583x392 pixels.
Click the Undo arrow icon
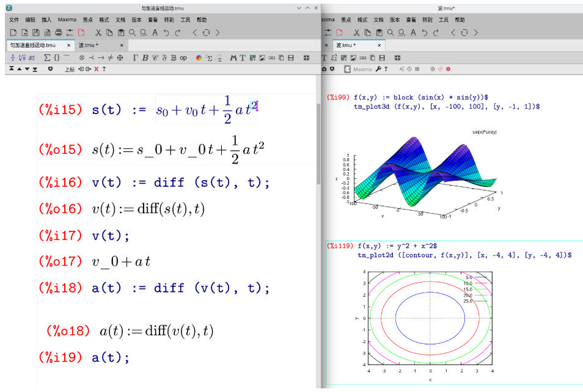[x=166, y=32]
